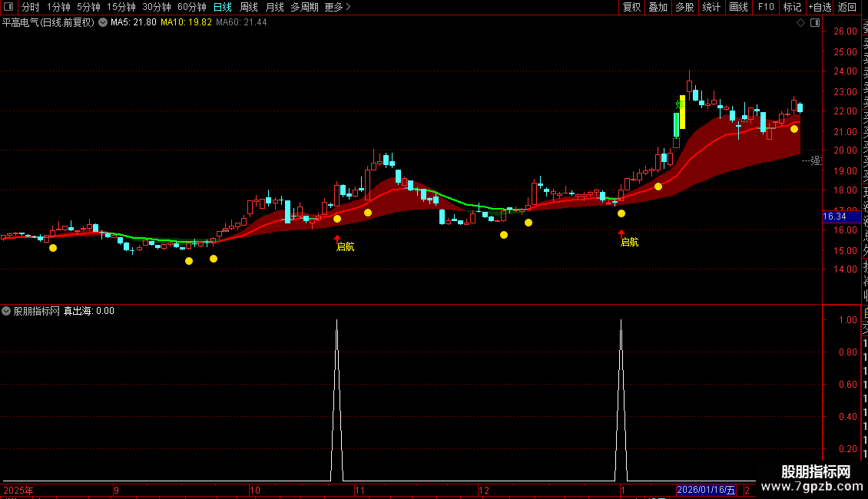Toggle the right panel layout icon
This screenshot has width=868, height=499.
pyautogui.click(x=815, y=23)
